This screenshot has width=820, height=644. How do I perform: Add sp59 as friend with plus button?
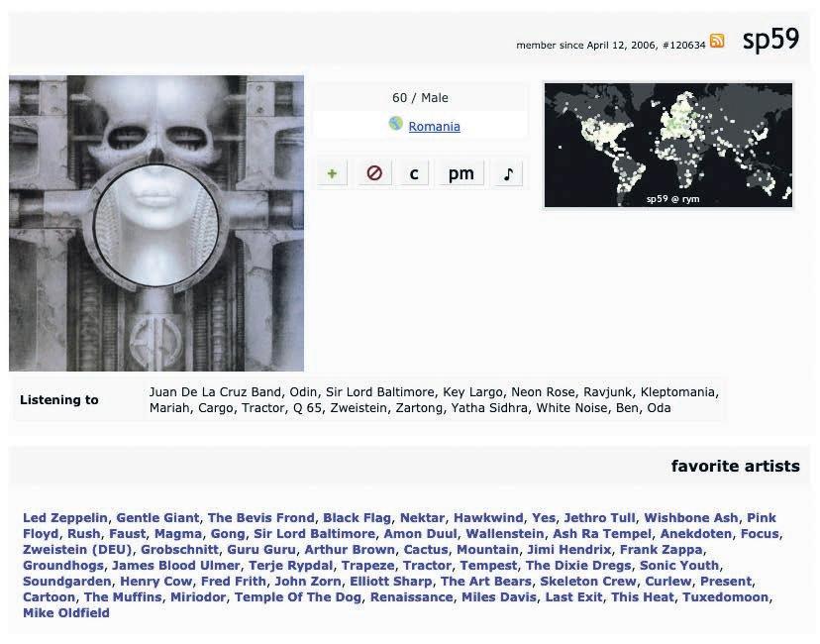coord(332,173)
